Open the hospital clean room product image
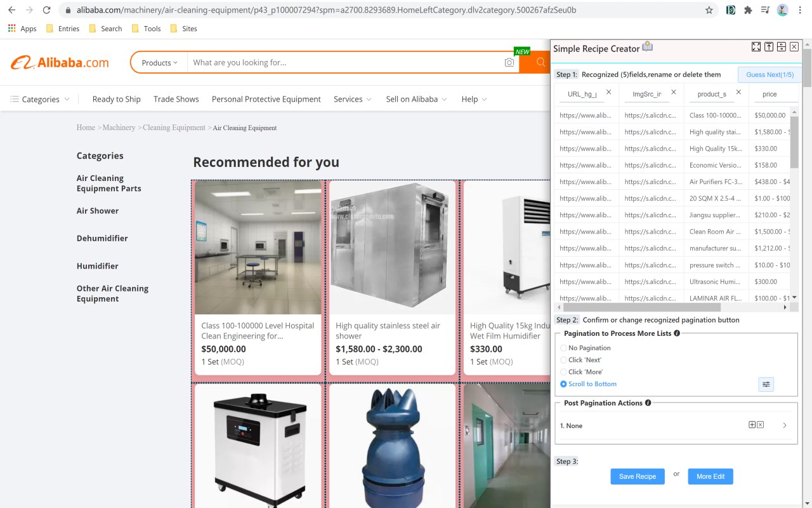Image resolution: width=812 pixels, height=508 pixels. coord(258,248)
